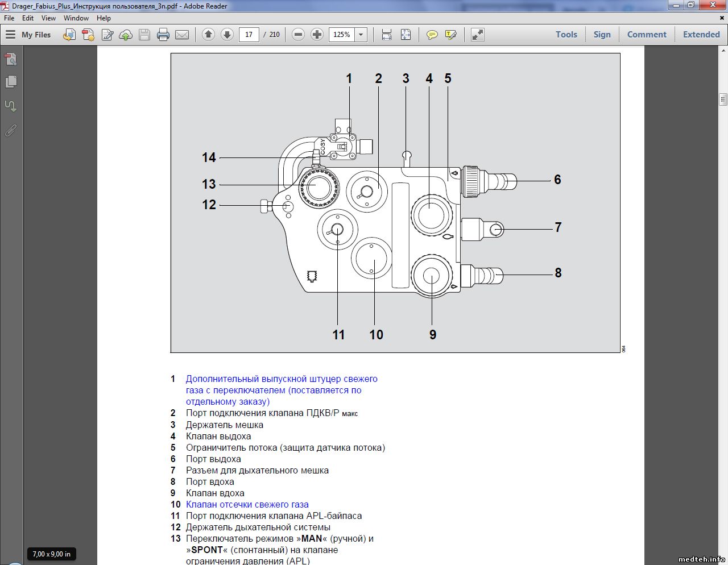
Task: Click the page number input field
Action: 249,35
